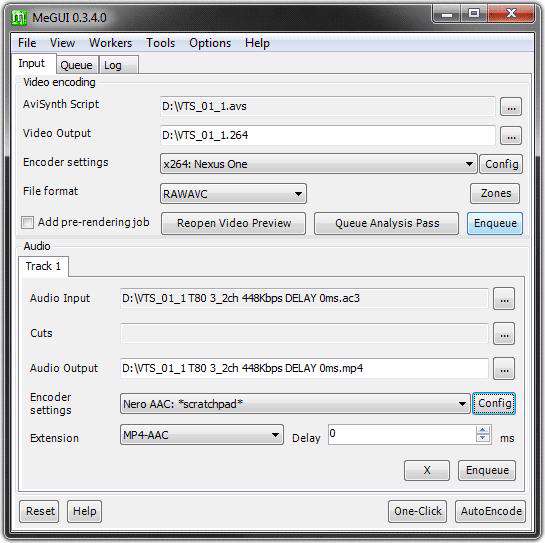Maximize the MeGUI window
The height and width of the screenshot is (543, 545).
click(x=474, y=14)
